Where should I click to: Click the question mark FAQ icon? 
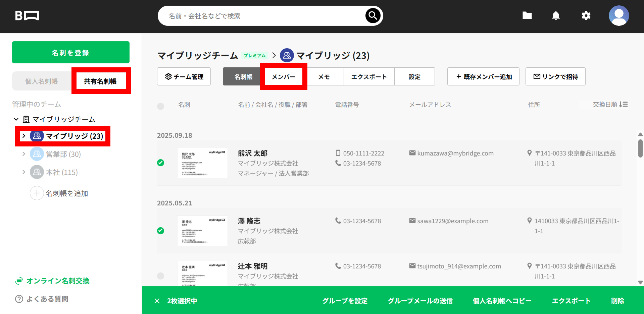[x=19, y=299]
